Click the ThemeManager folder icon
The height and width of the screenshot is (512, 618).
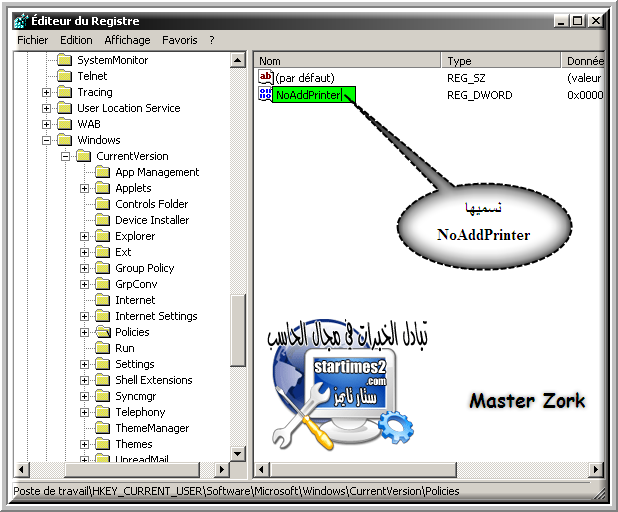102,428
